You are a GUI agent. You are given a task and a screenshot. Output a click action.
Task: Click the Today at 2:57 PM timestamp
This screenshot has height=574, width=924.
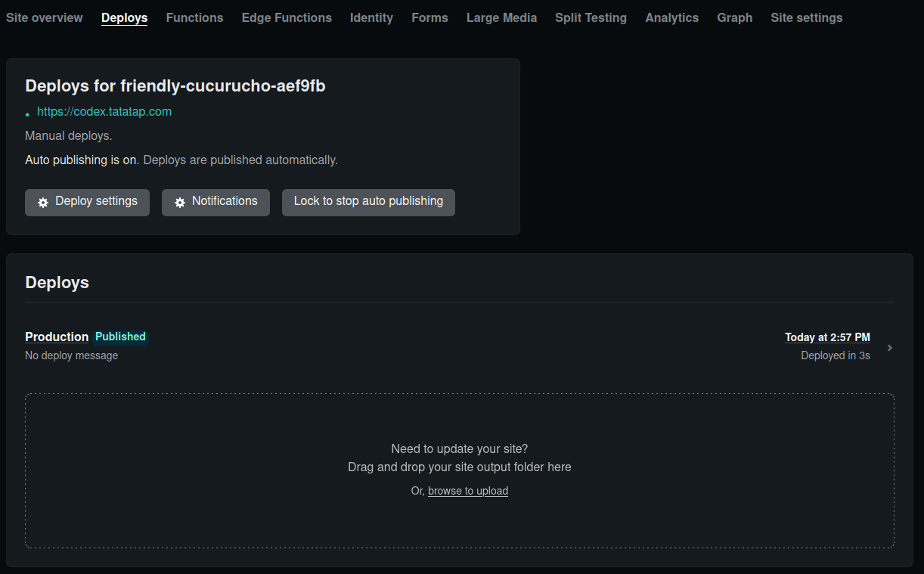tap(827, 337)
